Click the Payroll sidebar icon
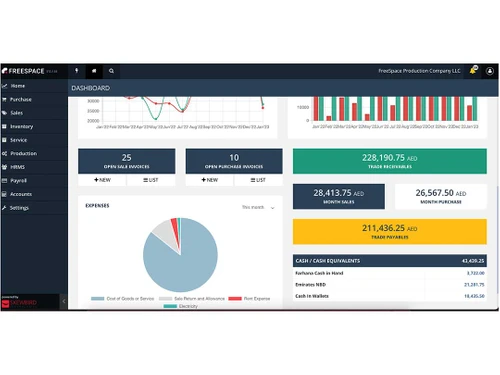The width and height of the screenshot is (500, 375). [x=4, y=180]
